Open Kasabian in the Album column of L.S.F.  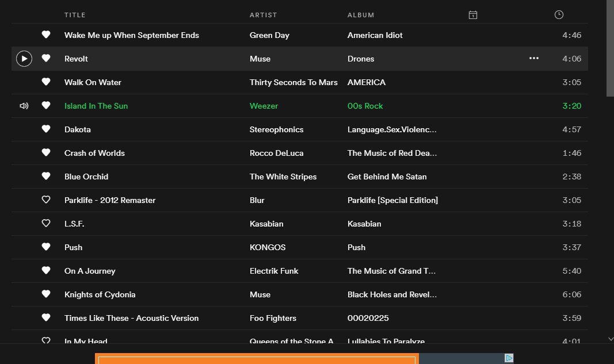(364, 224)
